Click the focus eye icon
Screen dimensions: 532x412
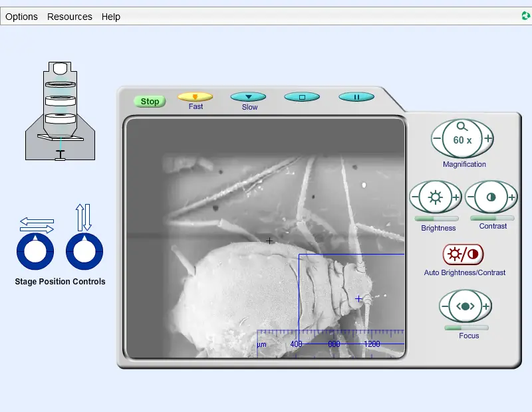pos(465,306)
